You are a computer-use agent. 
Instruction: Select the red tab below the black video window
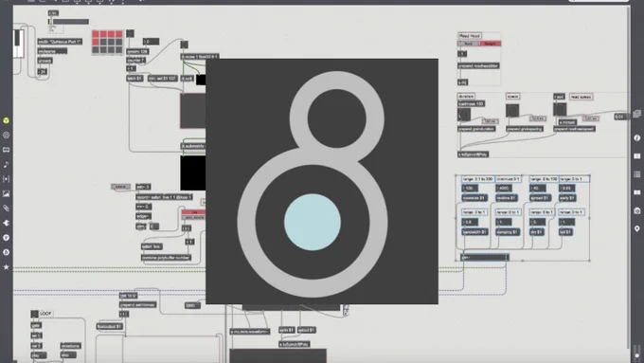click(193, 212)
